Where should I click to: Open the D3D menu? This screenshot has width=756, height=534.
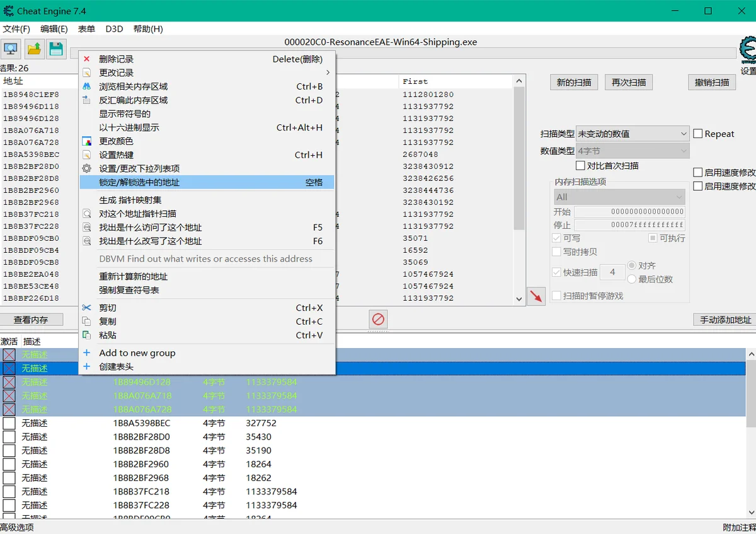[114, 29]
